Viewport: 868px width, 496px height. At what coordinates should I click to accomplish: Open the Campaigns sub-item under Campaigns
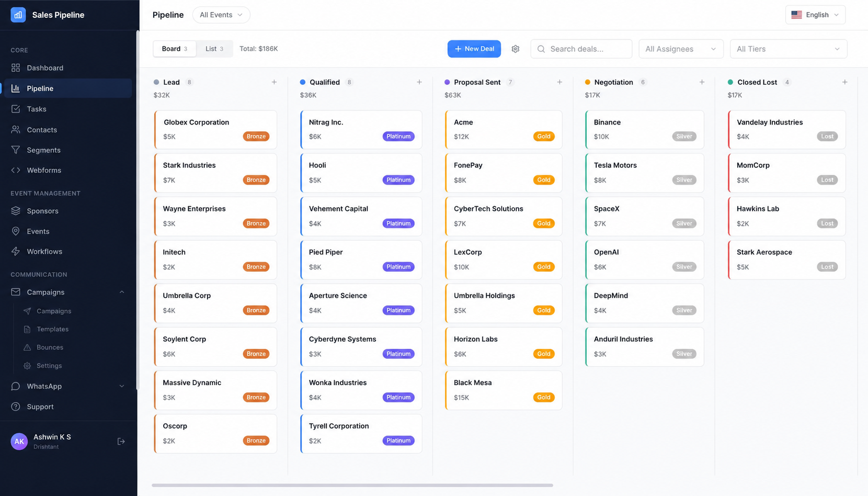pos(54,311)
